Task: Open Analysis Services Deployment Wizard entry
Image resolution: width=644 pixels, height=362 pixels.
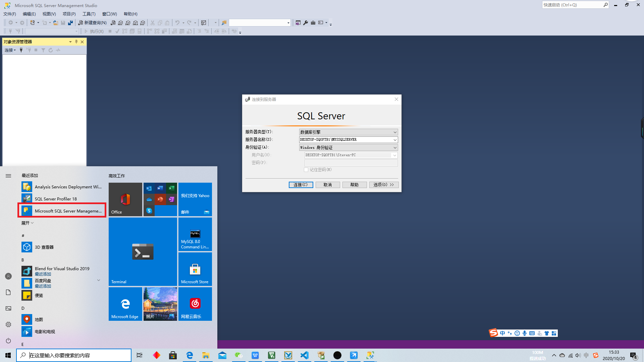Action: click(x=62, y=187)
